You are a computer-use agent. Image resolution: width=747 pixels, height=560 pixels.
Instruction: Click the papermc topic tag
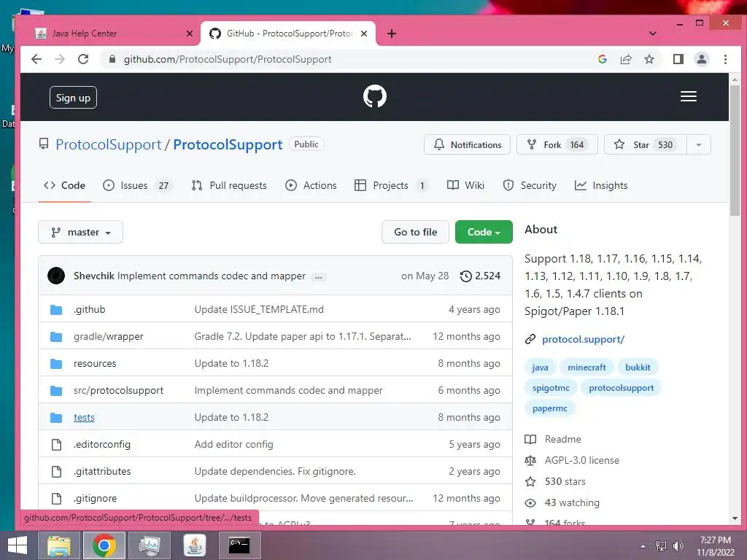pyautogui.click(x=550, y=408)
